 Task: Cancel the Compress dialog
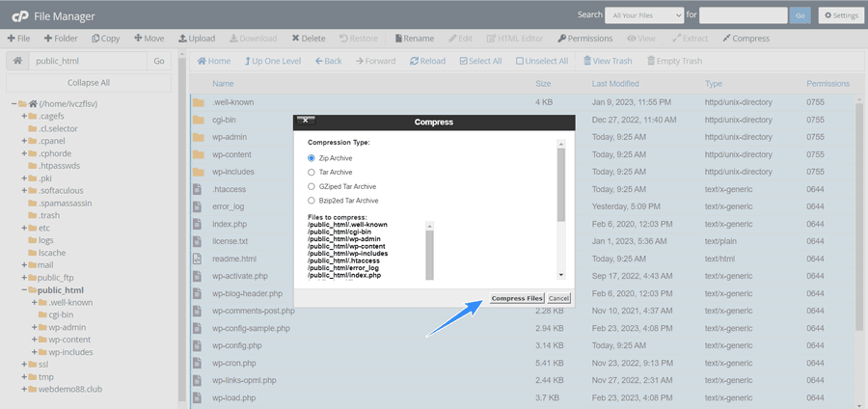[558, 298]
